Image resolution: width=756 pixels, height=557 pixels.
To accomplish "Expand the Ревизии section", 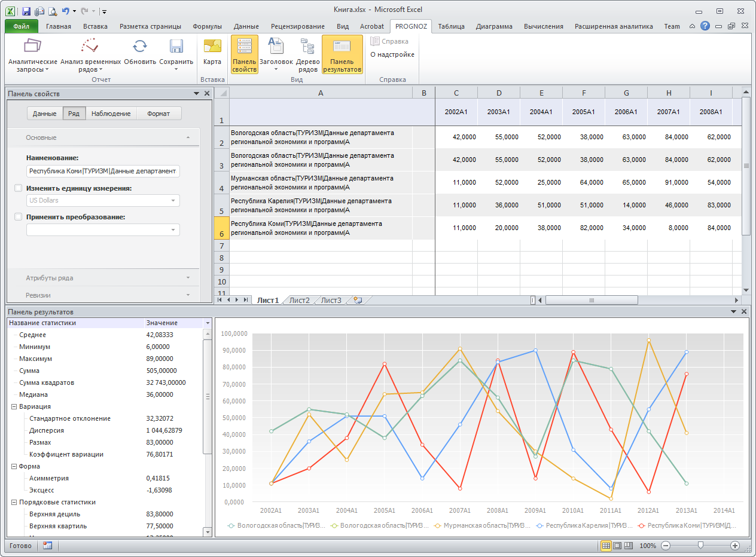I will click(103, 295).
